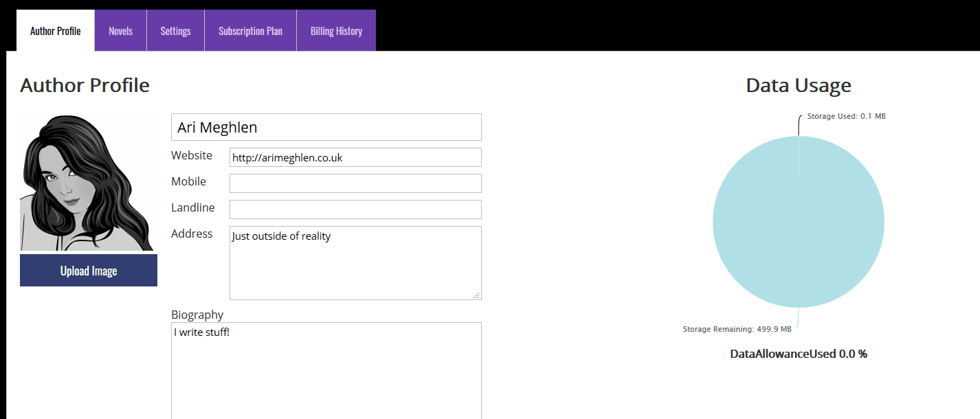
Task: Click the 'Storage Used: 0.1 MB' label
Action: [x=846, y=116]
